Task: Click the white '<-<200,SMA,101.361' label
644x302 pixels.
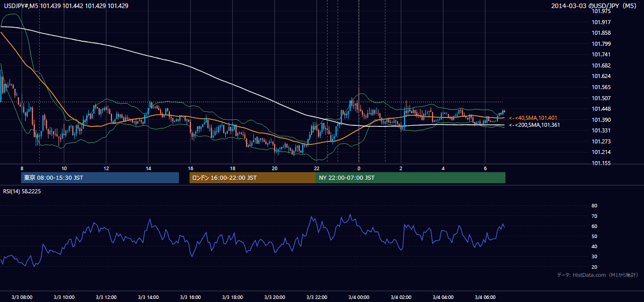Action: (x=535, y=125)
